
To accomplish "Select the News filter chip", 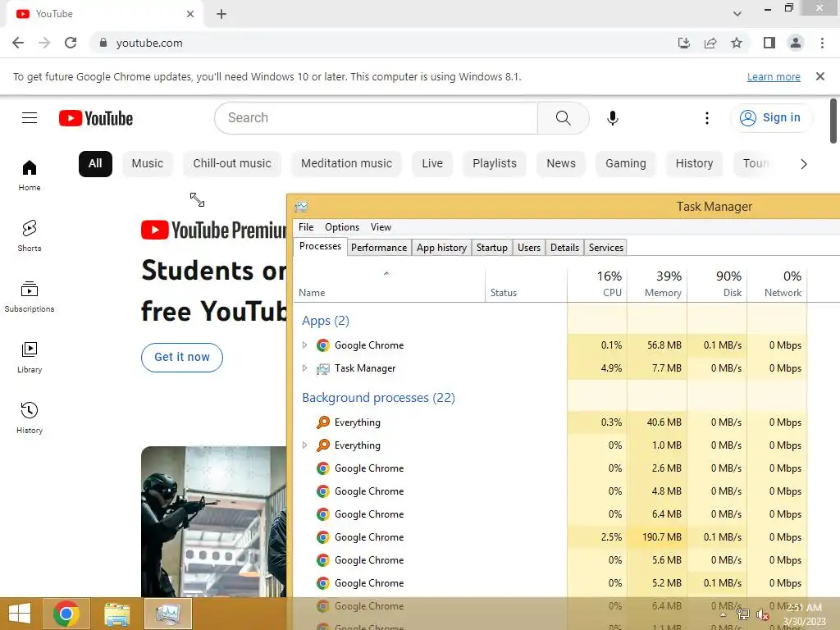I will click(561, 163).
